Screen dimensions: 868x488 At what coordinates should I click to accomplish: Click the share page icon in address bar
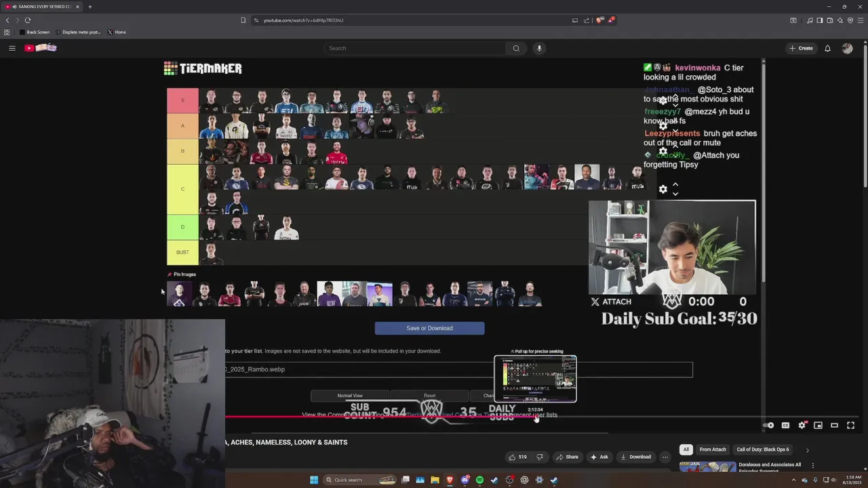(587, 20)
